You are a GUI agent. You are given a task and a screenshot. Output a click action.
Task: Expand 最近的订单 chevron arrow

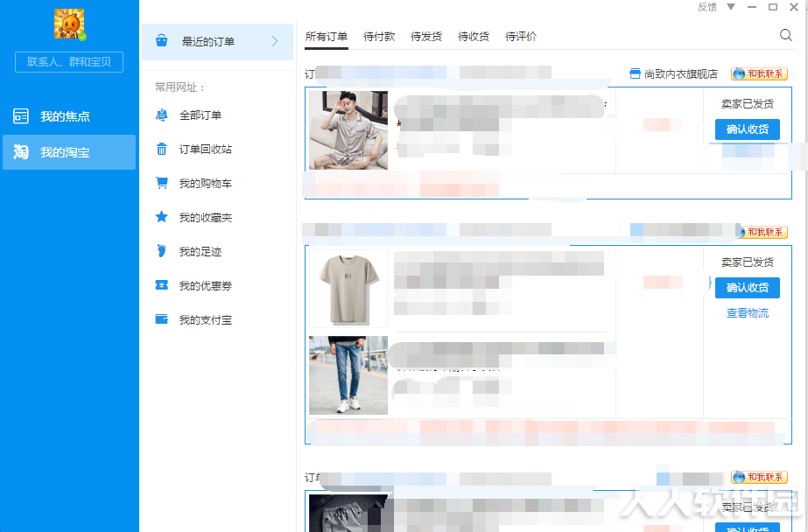275,41
